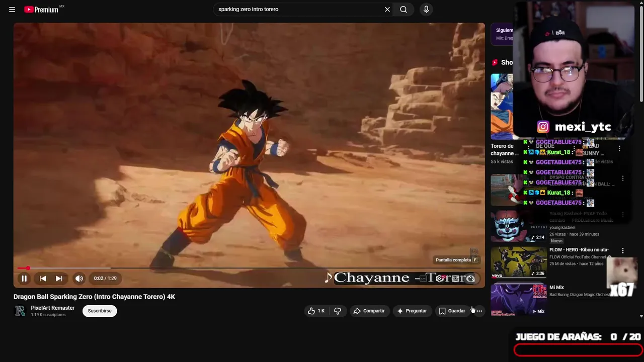Open the FLOW Official YouTube Channel link

[578, 257]
